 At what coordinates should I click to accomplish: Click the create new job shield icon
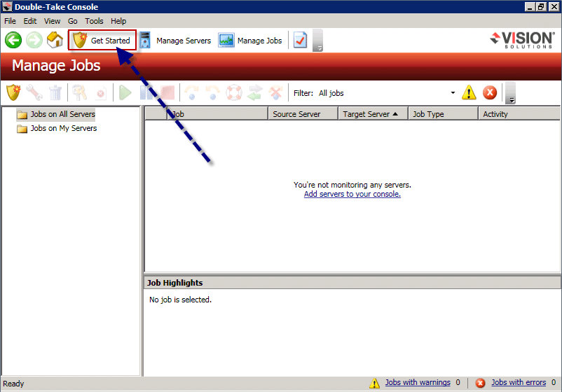click(14, 92)
